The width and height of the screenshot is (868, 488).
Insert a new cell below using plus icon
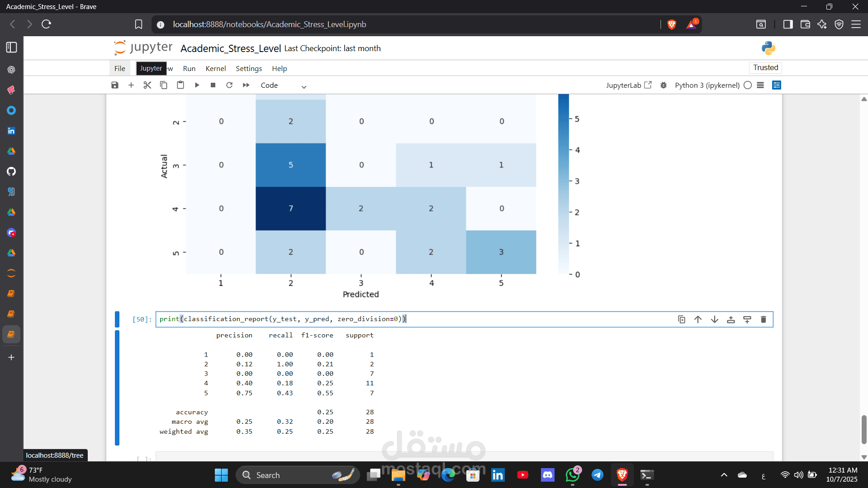[131, 85]
